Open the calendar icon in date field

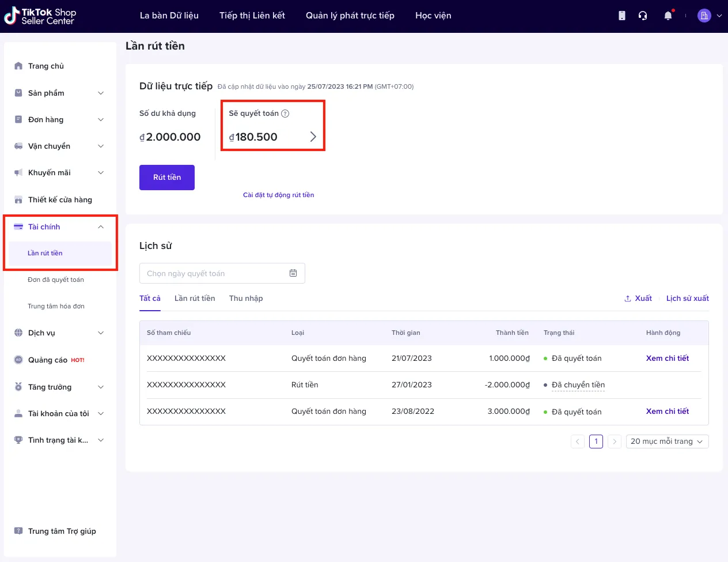click(x=293, y=273)
